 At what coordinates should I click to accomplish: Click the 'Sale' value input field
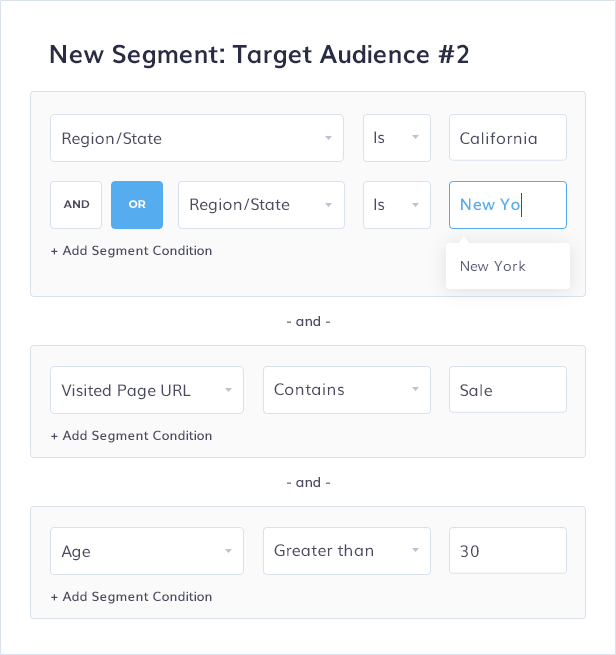pos(507,390)
